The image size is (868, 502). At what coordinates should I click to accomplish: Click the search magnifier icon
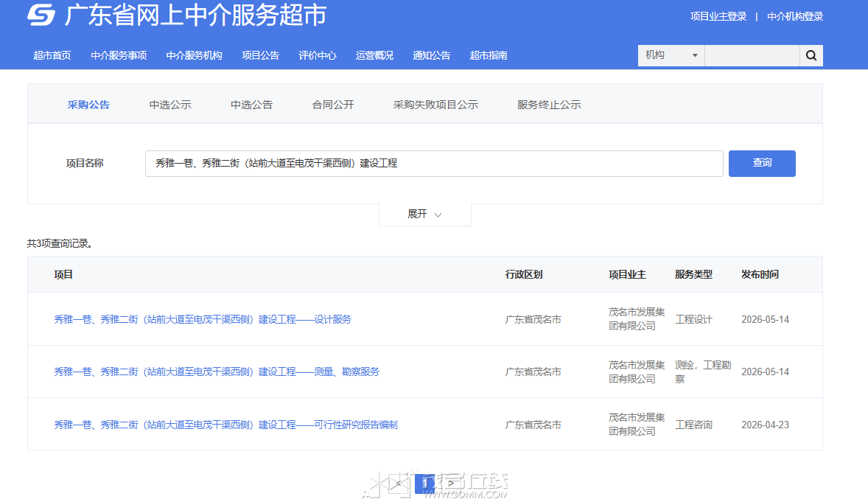click(811, 55)
